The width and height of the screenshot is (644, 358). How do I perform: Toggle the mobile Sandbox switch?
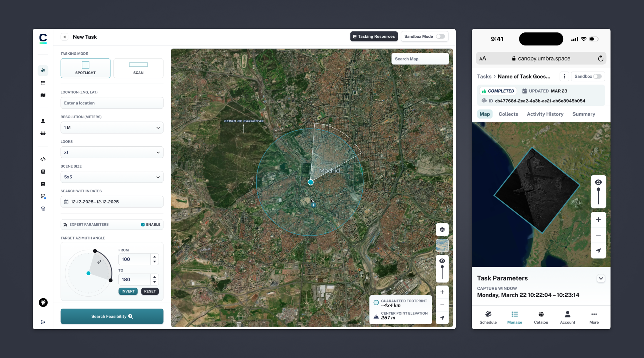pyautogui.click(x=597, y=76)
